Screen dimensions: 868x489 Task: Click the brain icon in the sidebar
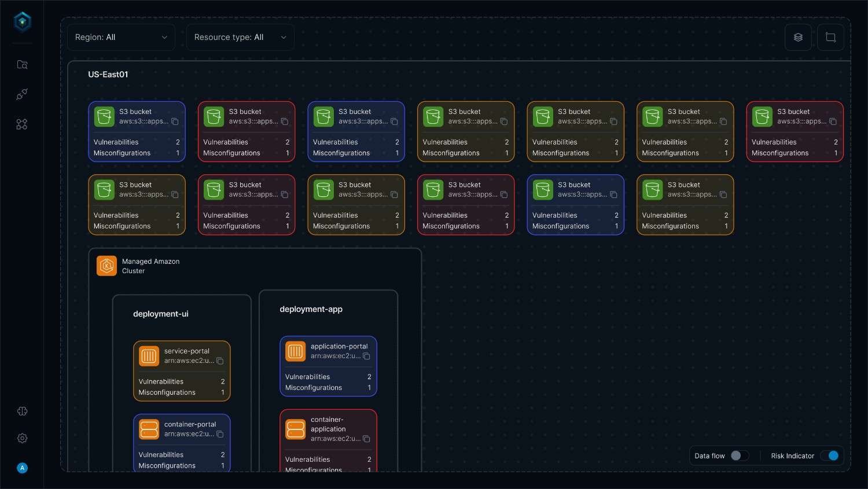pyautogui.click(x=22, y=411)
